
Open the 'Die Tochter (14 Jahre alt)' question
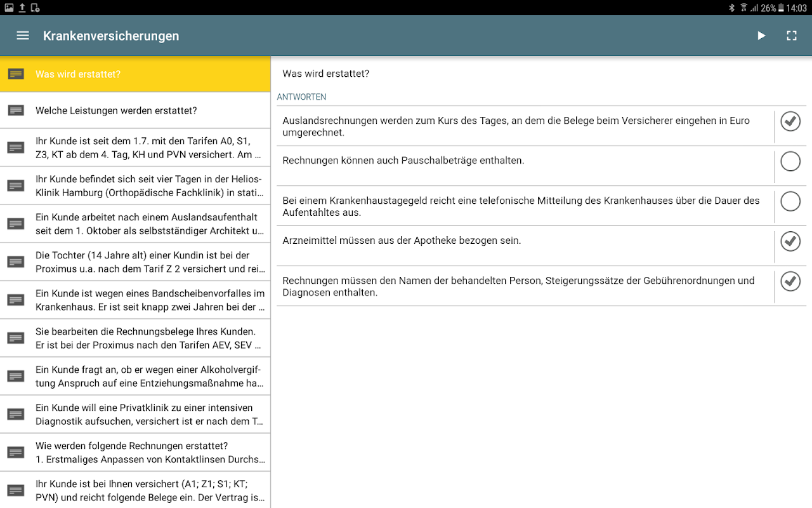(x=135, y=262)
